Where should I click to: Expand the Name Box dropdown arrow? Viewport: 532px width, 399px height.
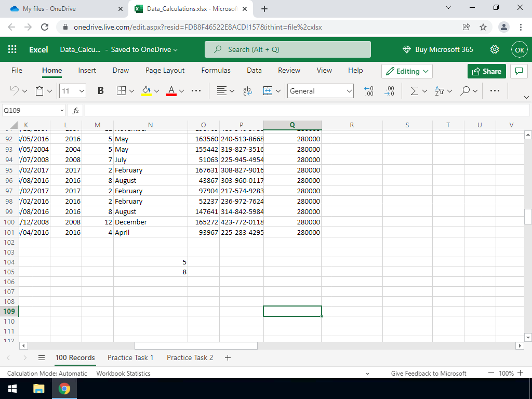62,111
